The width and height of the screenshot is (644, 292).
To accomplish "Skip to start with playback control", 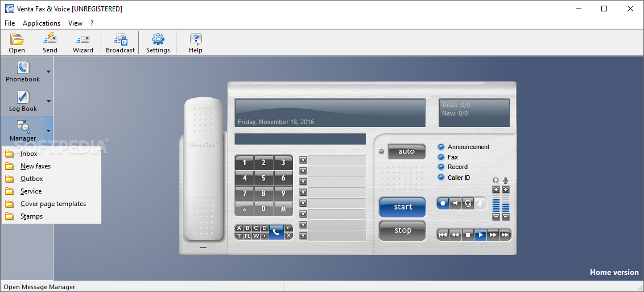I will coord(443,235).
